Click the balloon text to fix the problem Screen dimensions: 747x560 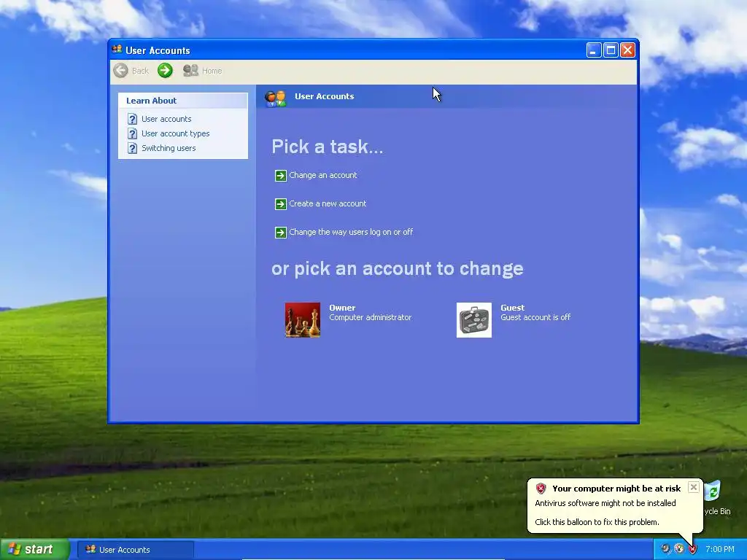pyautogui.click(x=597, y=522)
